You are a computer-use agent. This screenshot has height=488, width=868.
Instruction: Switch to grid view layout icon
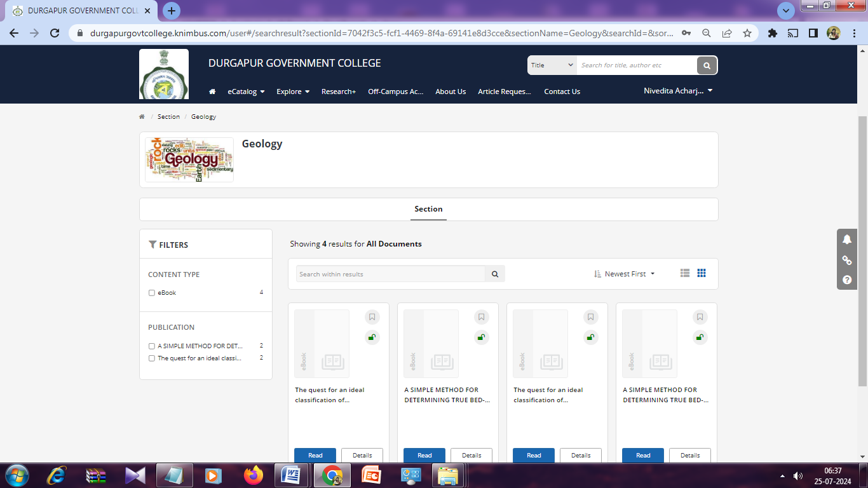coord(702,273)
